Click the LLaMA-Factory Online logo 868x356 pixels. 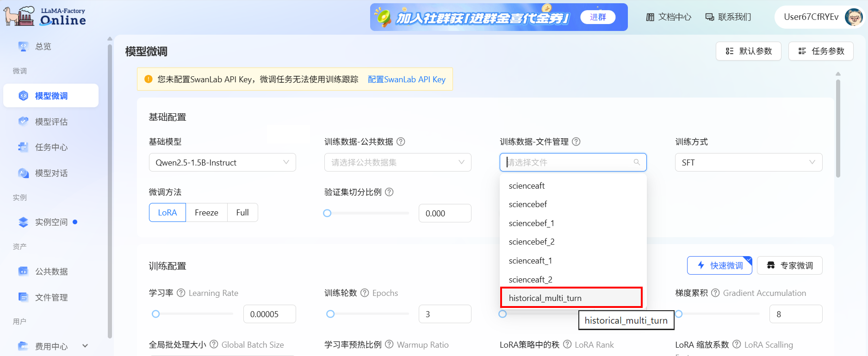pos(45,17)
